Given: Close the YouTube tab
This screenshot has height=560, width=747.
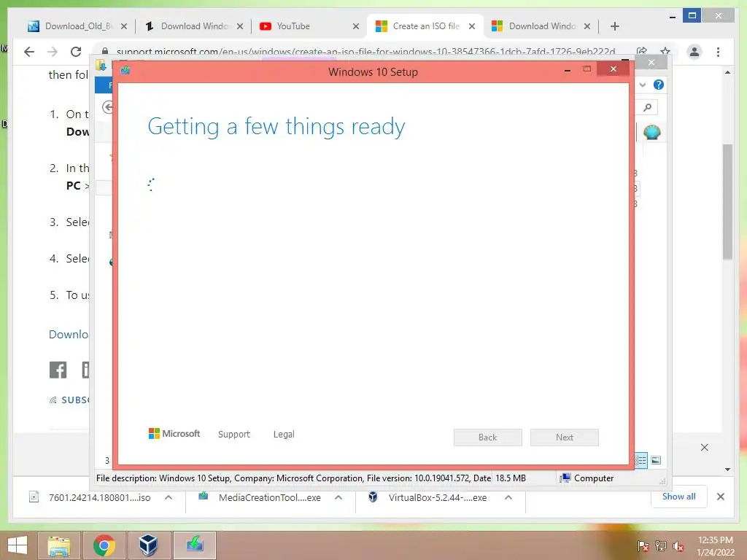Looking at the screenshot, I should pos(355,26).
